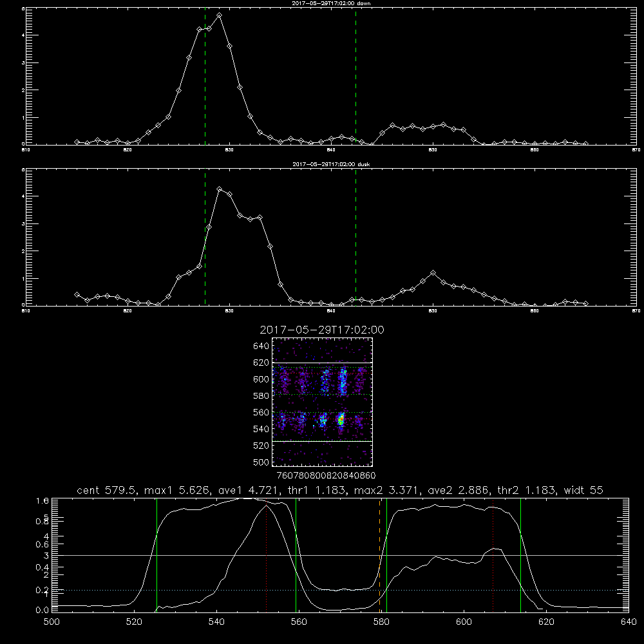Click bottom plot x-axis label 500

pos(52,622)
